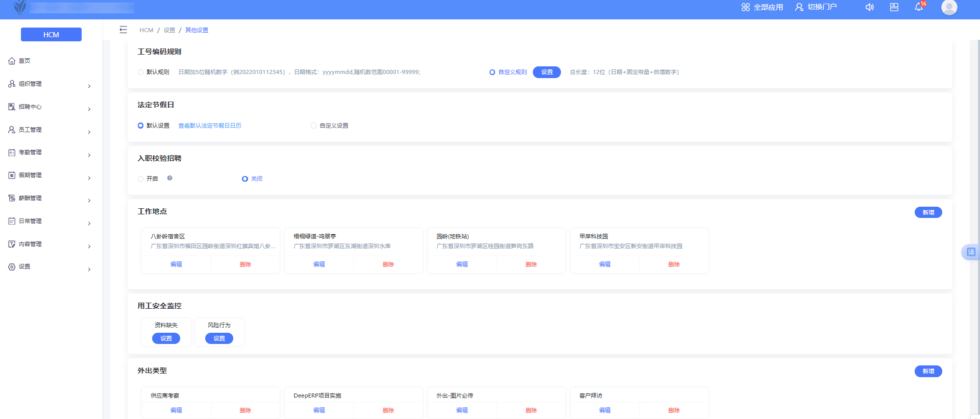
Task: Choose custom holiday setting radio option
Action: tap(314, 126)
